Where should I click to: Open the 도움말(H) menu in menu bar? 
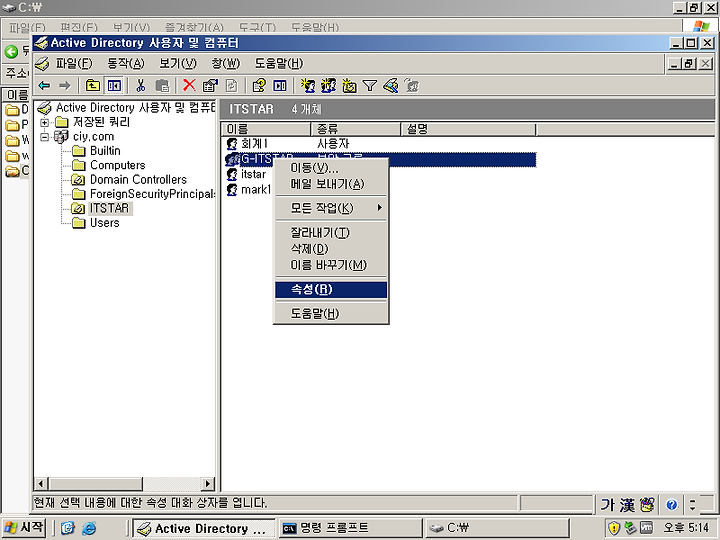point(279,63)
